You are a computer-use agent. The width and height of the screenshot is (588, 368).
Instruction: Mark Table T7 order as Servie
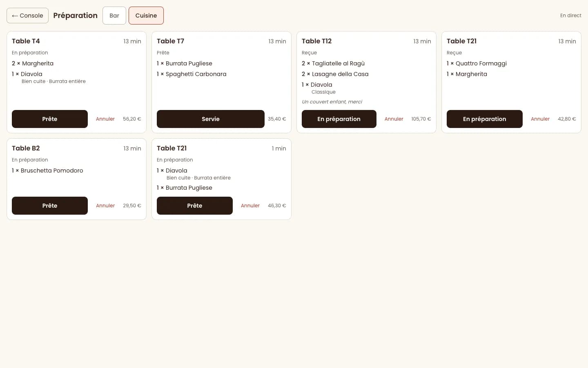211,119
